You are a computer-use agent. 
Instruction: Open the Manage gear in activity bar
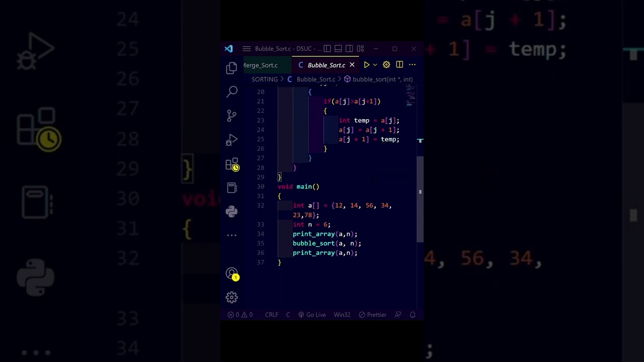231,298
